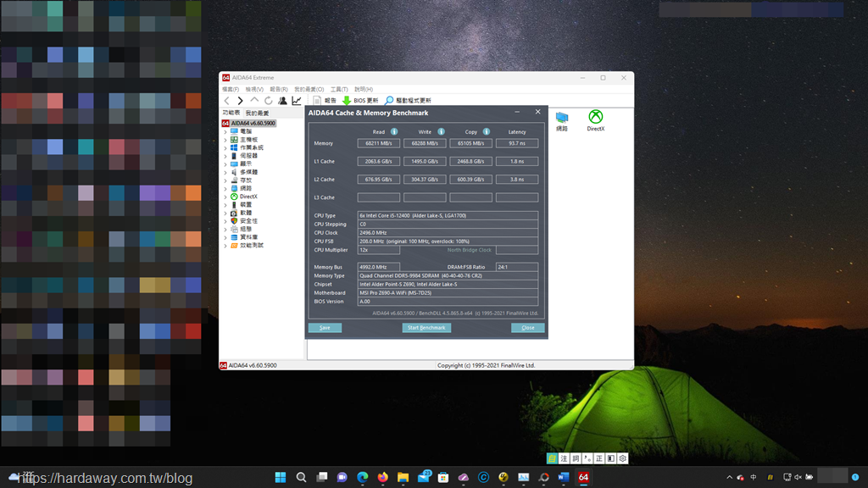The image size is (868, 488).
Task: Click the BIOS 更新 green arrow button
Action: (x=360, y=100)
